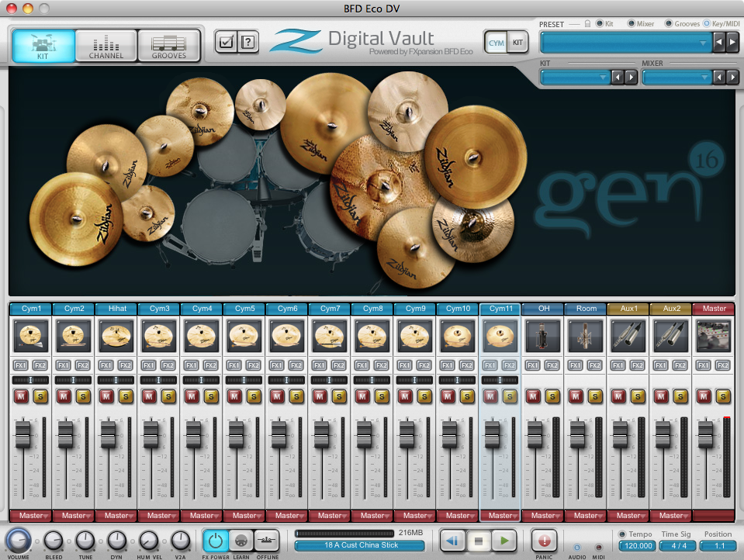744x560 pixels.
Task: Click the Cym8 pan slider
Action: [x=372, y=380]
